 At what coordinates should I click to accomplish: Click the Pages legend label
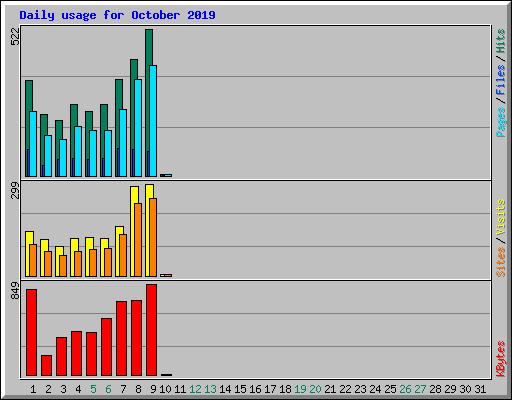point(500,122)
